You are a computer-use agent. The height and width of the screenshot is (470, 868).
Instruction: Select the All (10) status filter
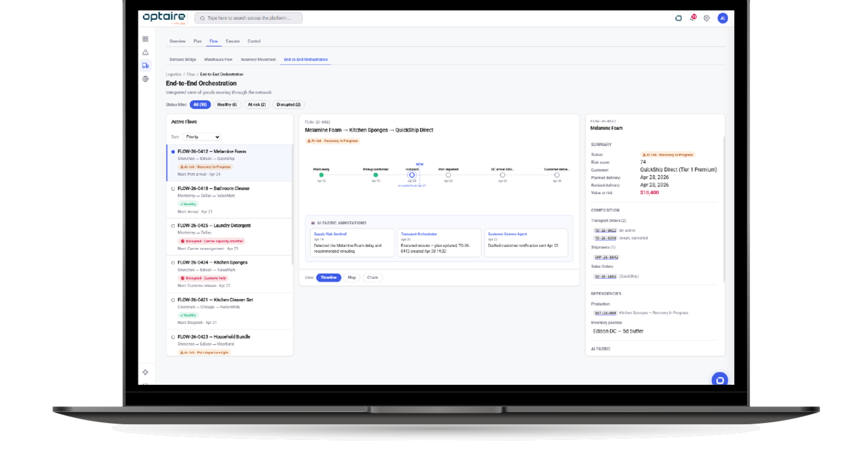[x=200, y=104]
